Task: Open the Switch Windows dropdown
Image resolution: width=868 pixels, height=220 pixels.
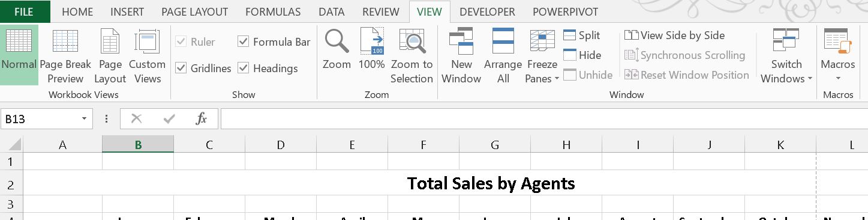Action: 786,56
